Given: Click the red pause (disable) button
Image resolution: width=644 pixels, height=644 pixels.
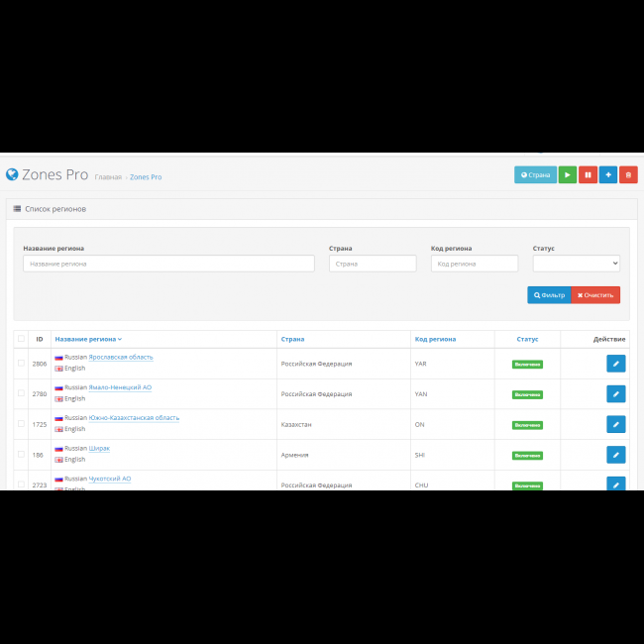Looking at the screenshot, I should coord(588,174).
